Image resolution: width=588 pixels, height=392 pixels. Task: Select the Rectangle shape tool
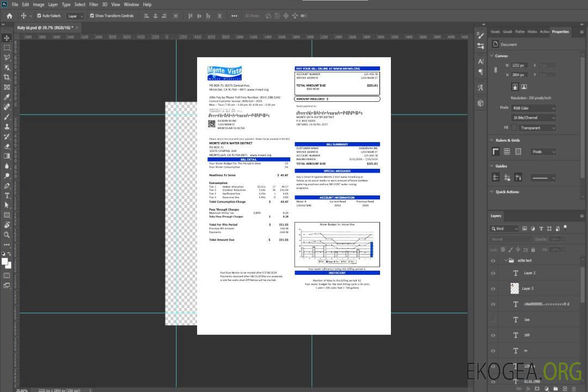[x=7, y=215]
